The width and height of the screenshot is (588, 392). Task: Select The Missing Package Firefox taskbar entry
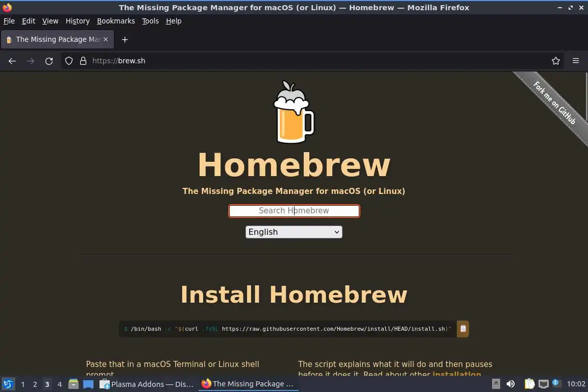[248, 384]
